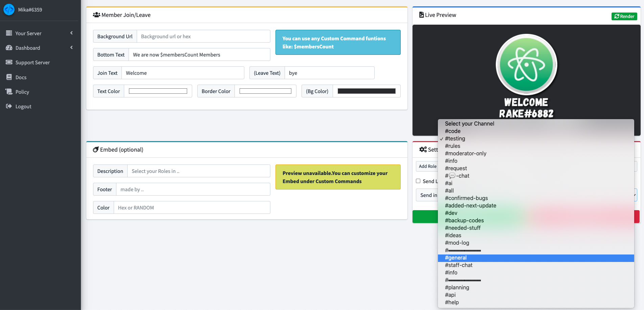Select #general channel option

pos(536,258)
